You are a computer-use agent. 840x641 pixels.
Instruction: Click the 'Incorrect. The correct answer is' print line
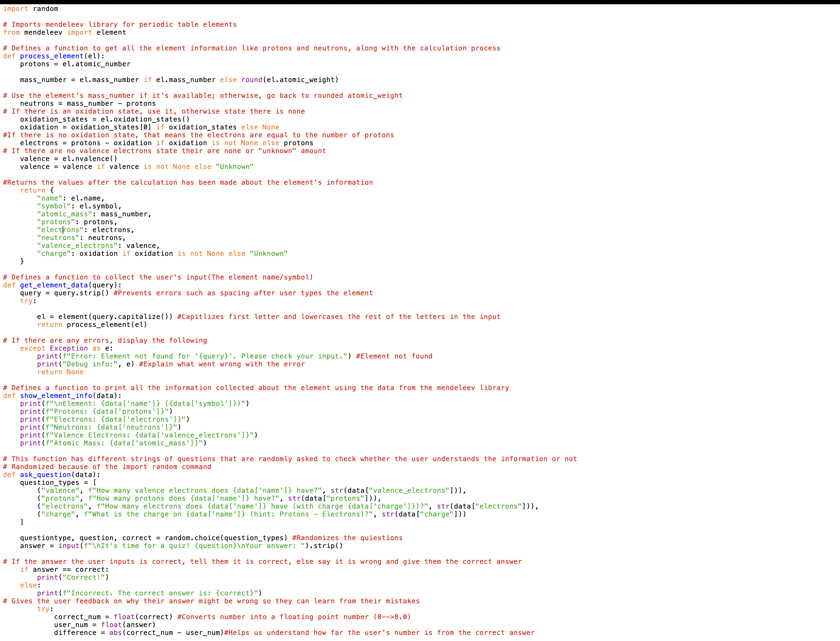pyautogui.click(x=149, y=593)
